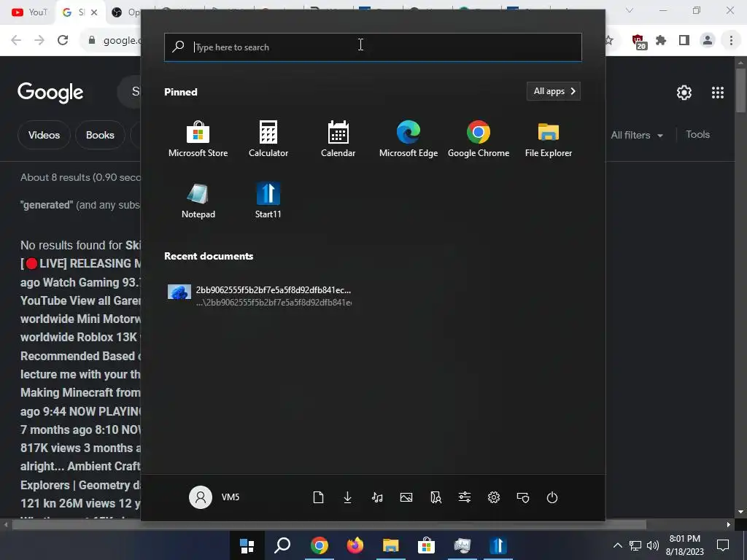
Task: Launch the pinned Calculator app
Action: tap(268, 139)
